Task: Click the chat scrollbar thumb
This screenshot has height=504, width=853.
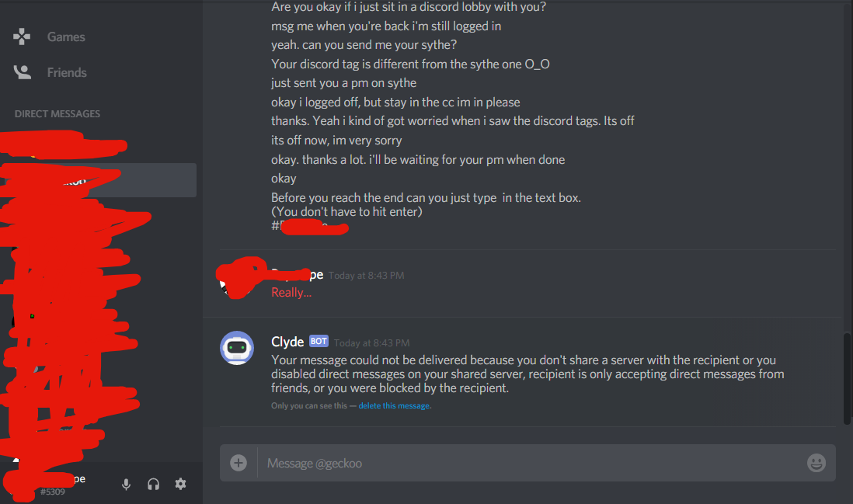Action: click(847, 378)
